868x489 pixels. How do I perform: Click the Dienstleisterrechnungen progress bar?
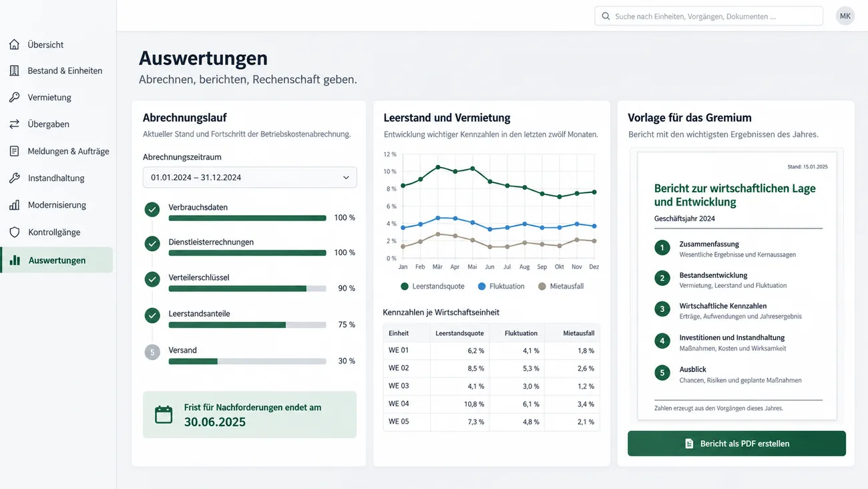[x=248, y=253]
